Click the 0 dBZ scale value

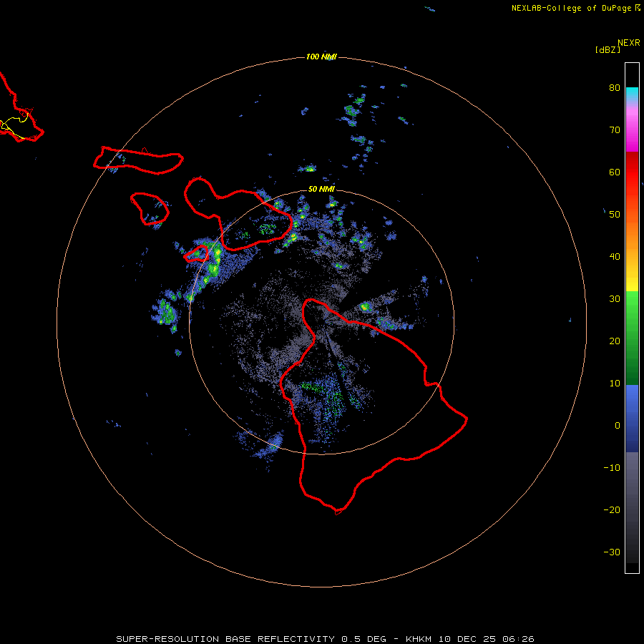(618, 426)
